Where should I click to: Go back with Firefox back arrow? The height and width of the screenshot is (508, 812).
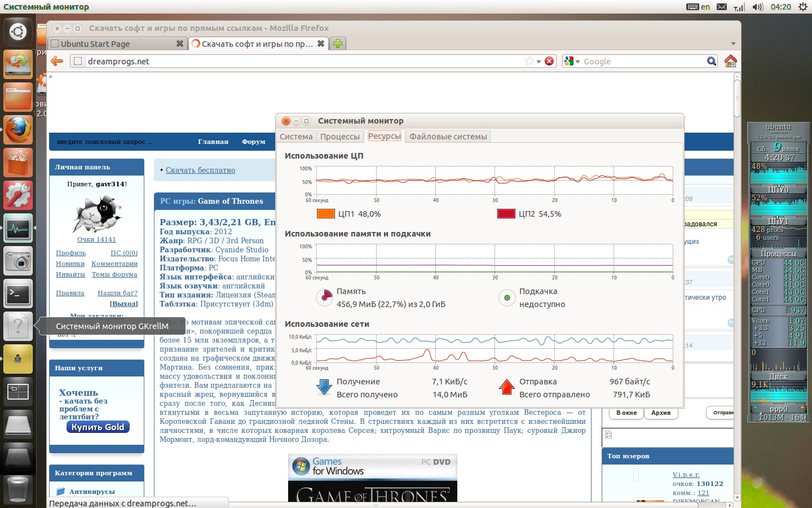57,61
